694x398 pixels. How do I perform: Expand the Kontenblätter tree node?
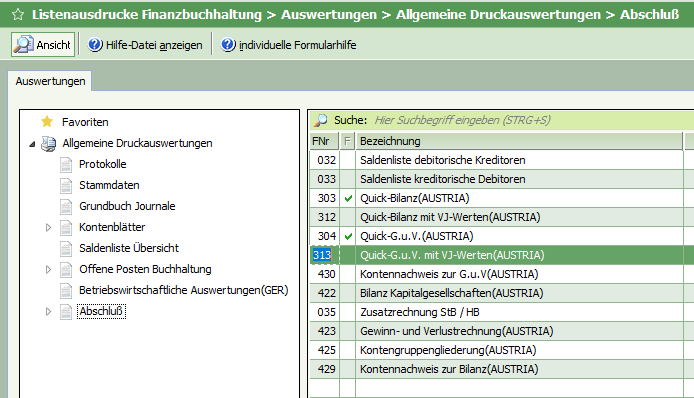48,228
